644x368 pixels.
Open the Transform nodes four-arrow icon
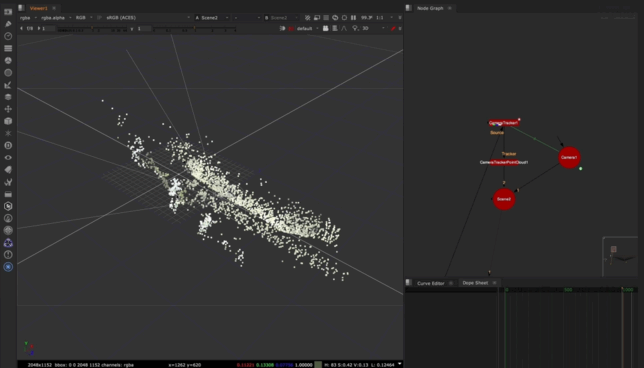[x=8, y=109]
